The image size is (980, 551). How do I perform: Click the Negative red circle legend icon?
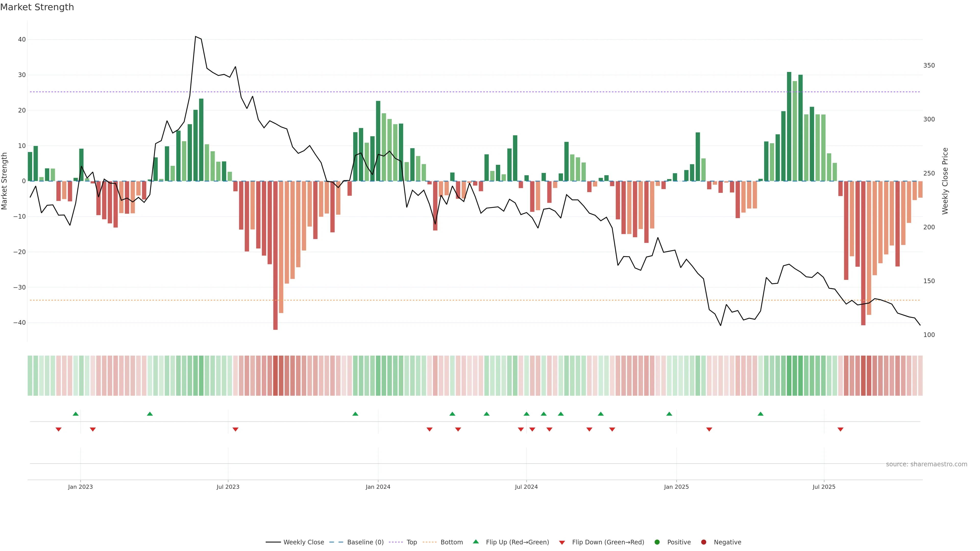[703, 542]
